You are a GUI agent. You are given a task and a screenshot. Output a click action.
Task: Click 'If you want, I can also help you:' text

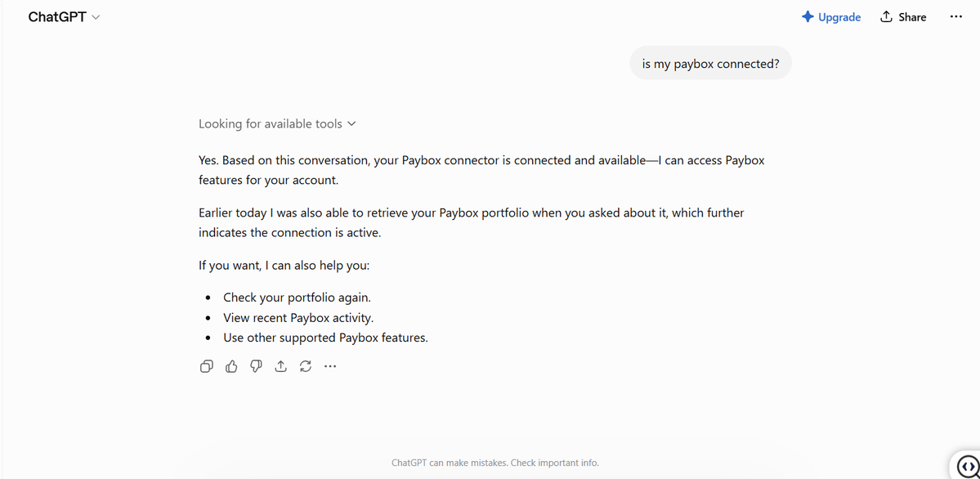coord(284,265)
